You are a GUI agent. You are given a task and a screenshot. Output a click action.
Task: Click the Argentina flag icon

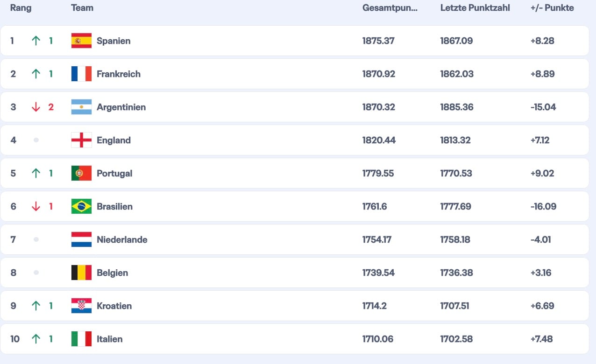81,107
